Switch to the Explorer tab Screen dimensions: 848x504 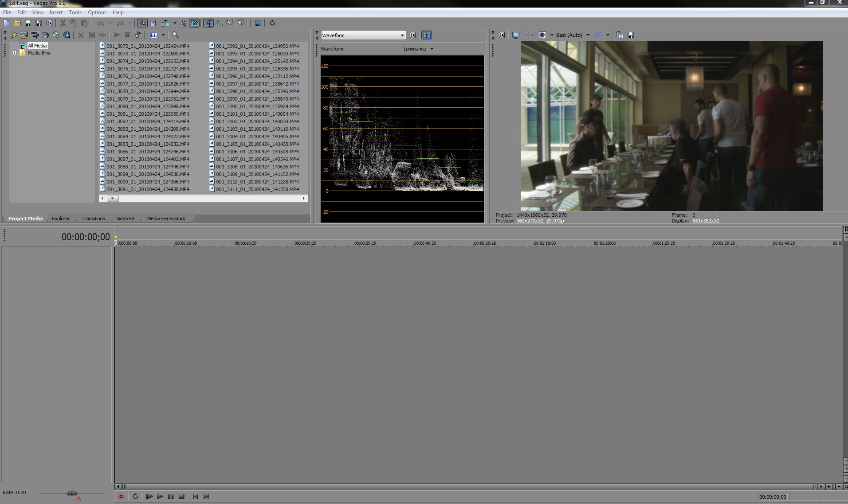coord(61,219)
